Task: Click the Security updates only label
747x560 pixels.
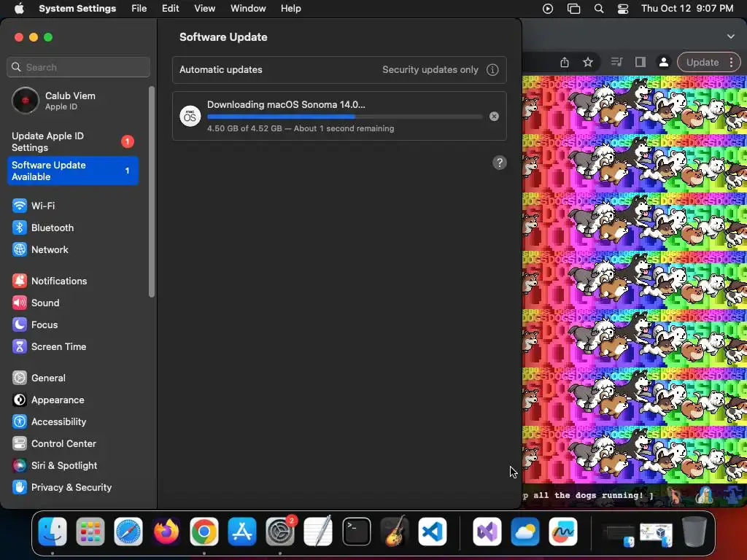Action: point(430,69)
